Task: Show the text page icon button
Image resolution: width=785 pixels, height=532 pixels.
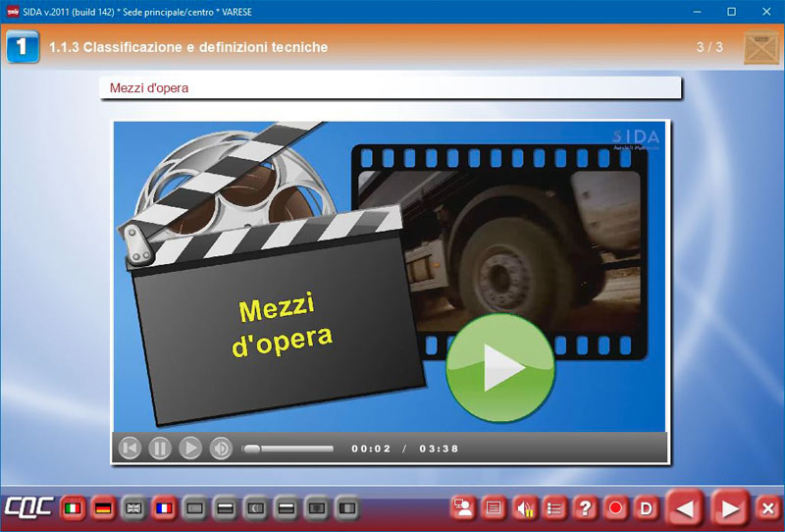Action: 494,508
